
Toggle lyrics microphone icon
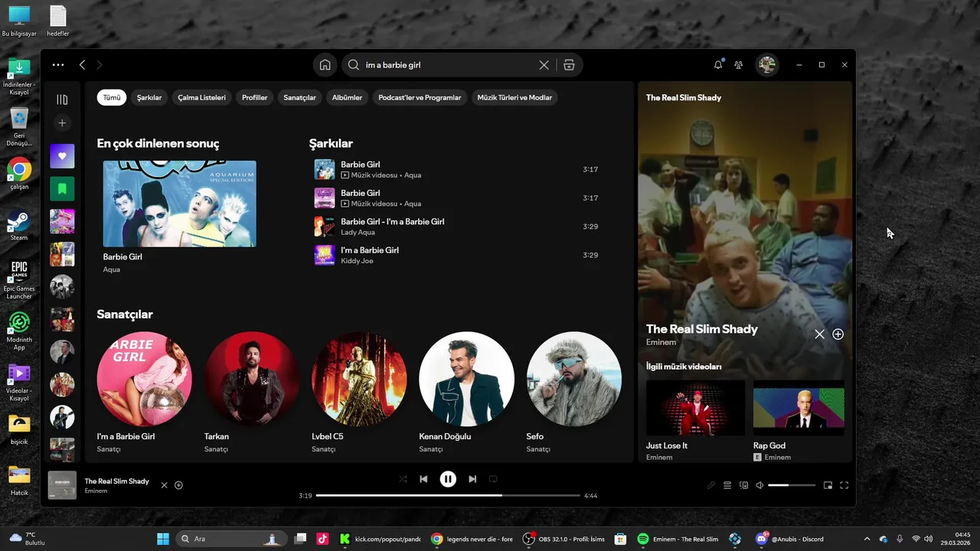pos(710,485)
